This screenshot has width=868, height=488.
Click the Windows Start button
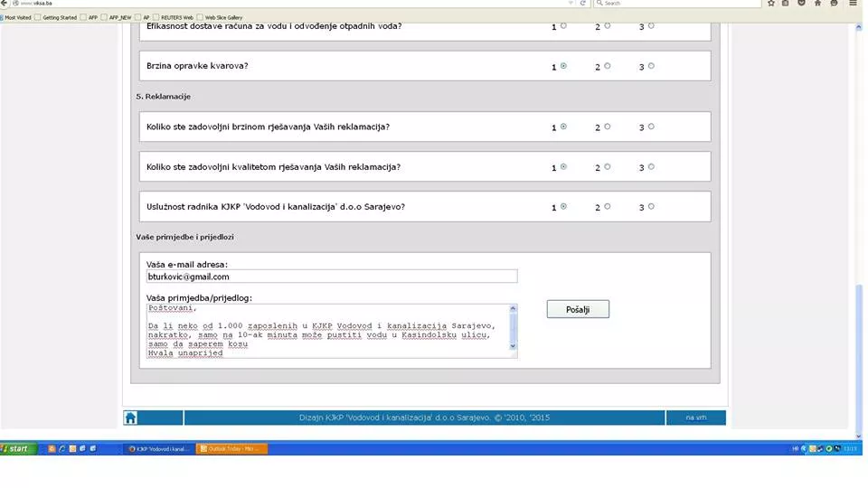[x=16, y=448]
